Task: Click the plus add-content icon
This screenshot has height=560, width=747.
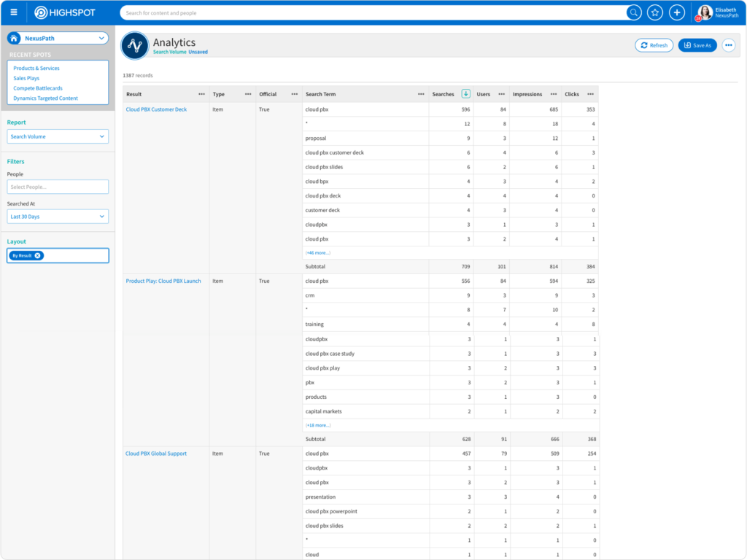Action: click(677, 13)
